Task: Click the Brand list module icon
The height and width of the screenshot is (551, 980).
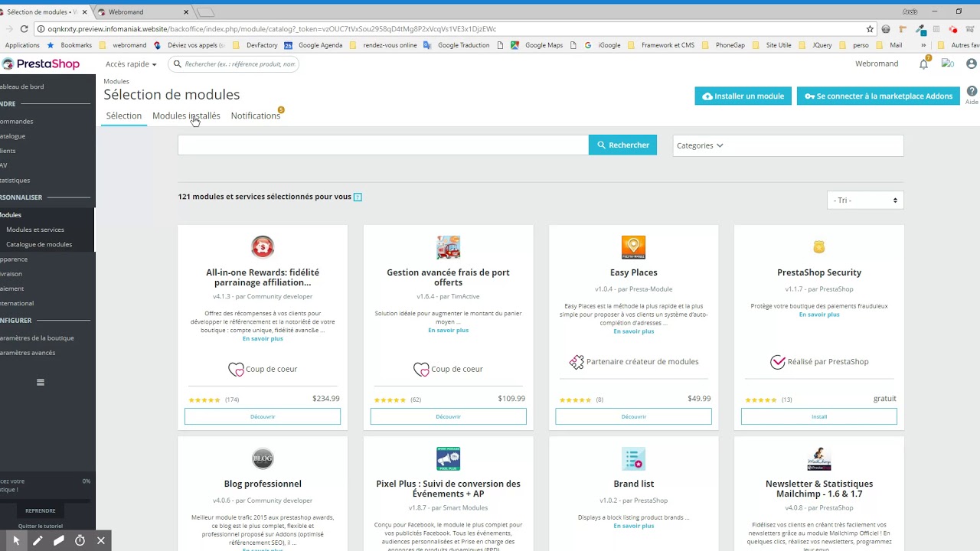Action: (634, 458)
